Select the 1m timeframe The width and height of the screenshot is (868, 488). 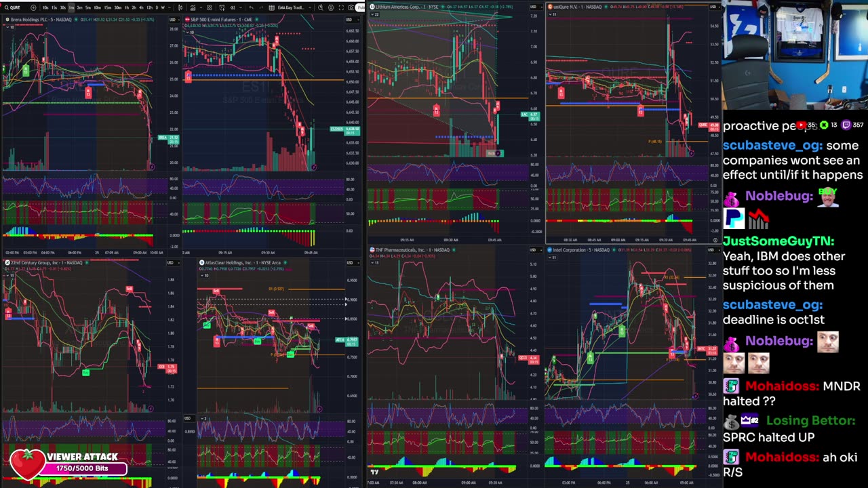pyautogui.click(x=71, y=7)
